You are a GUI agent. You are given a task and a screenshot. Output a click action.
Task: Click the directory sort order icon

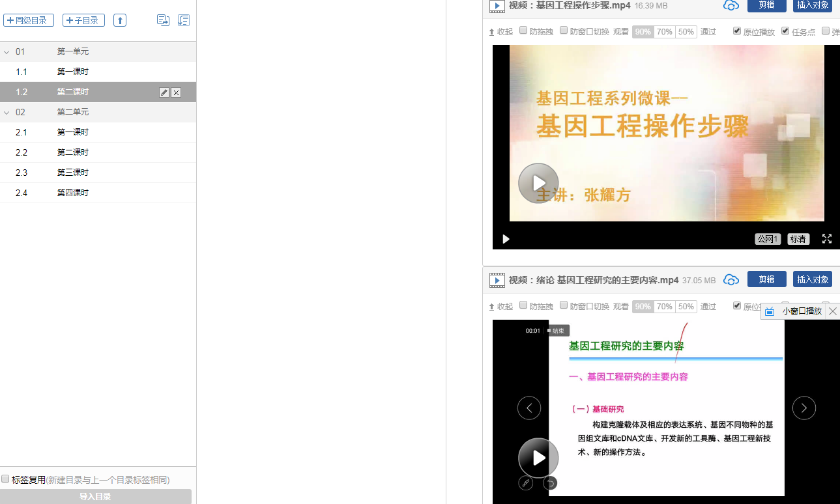pos(184,20)
